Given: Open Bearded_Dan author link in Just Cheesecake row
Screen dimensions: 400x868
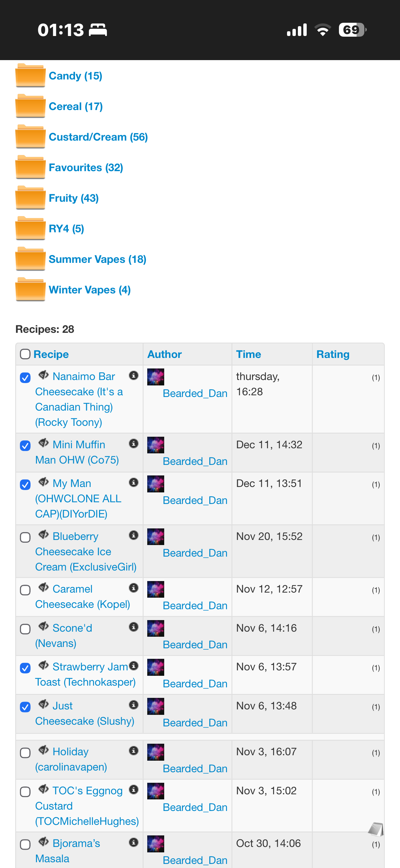Looking at the screenshot, I should 195,723.
